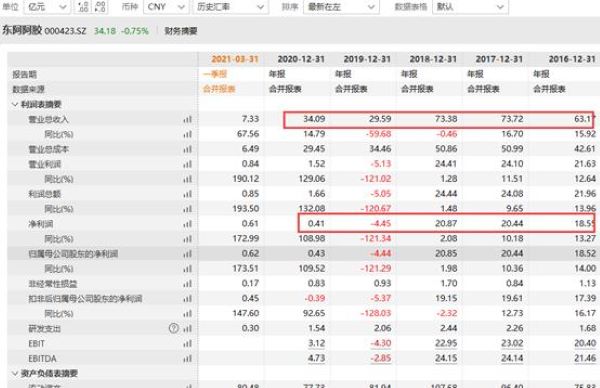
Task: Open chart icon for 营业总收入 row
Action: point(188,119)
